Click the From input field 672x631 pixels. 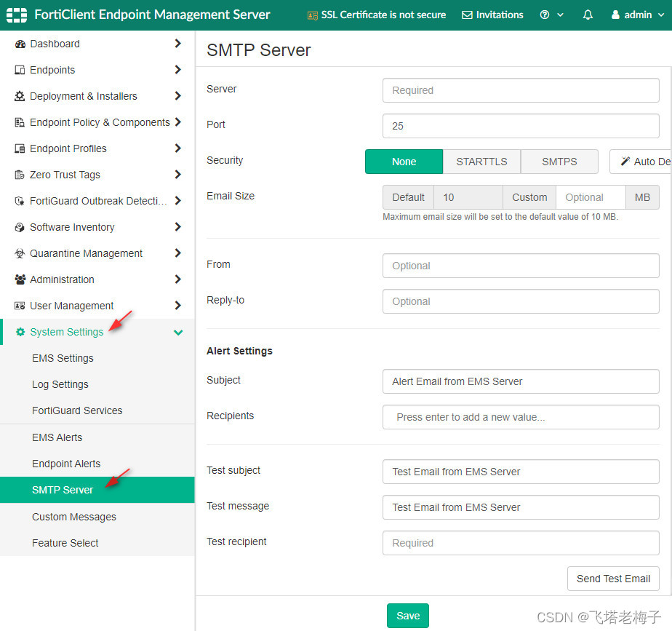point(521,266)
